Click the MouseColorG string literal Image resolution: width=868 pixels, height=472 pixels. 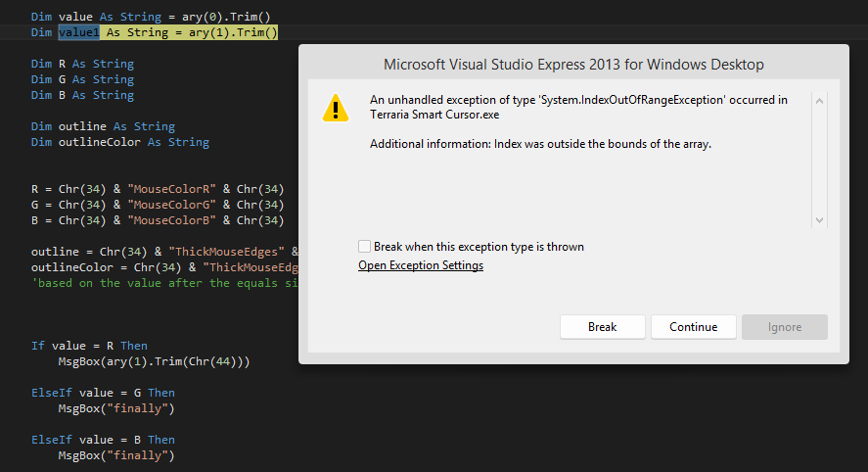(x=171, y=205)
